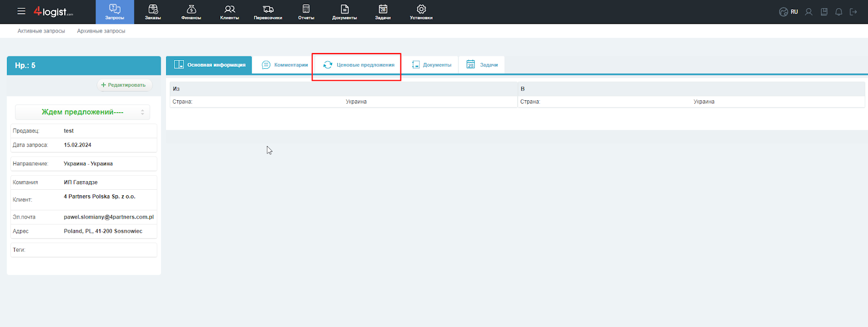Open the Комментарии tab
Image resolution: width=868 pixels, height=327 pixels.
coord(284,65)
